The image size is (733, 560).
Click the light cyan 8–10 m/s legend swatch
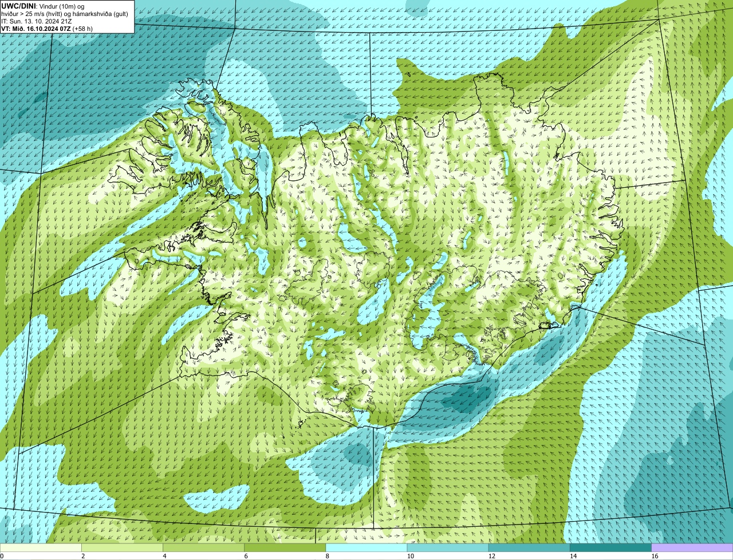pos(366,547)
